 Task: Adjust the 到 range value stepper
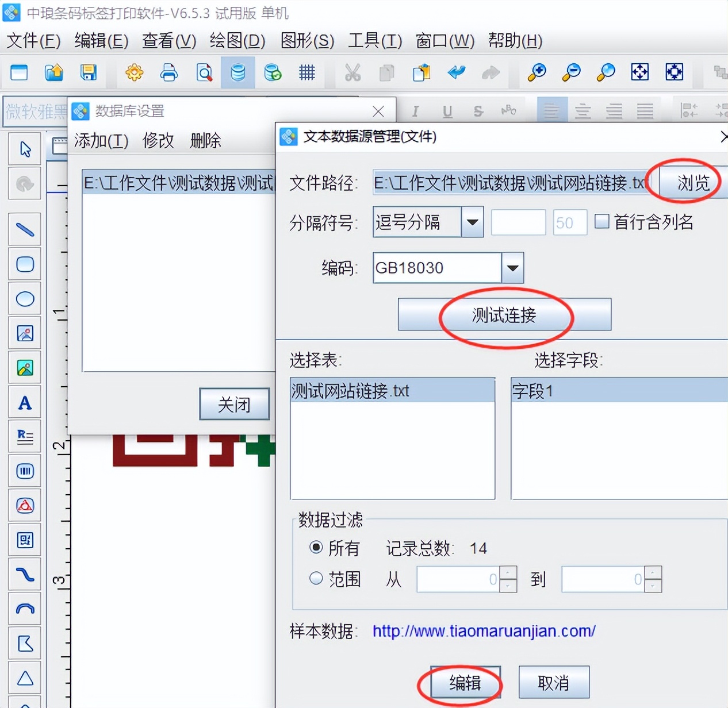coord(653,579)
